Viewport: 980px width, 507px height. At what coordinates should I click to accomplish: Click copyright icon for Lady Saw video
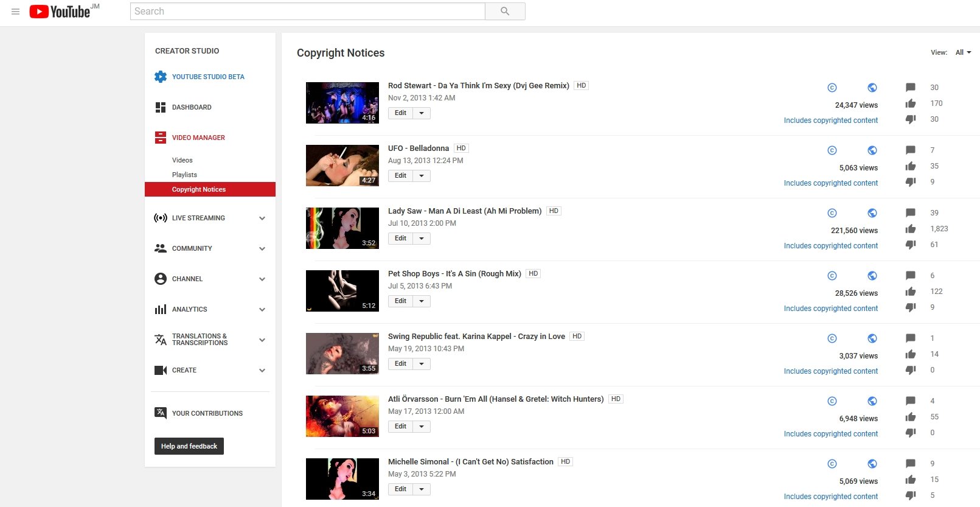click(x=832, y=213)
